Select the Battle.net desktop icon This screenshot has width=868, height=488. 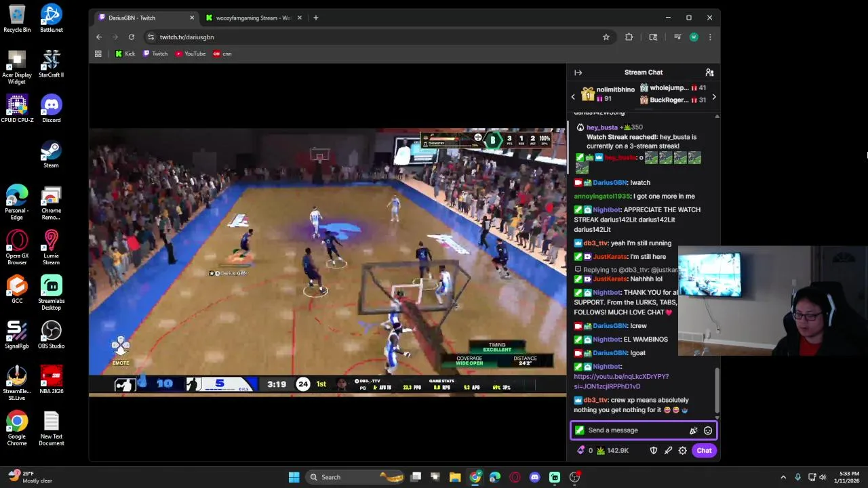52,19
